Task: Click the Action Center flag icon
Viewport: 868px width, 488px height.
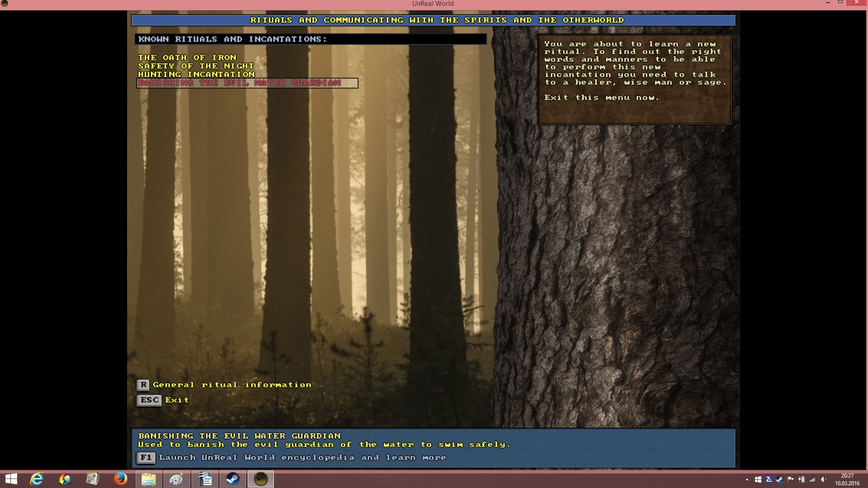Action: (791, 479)
